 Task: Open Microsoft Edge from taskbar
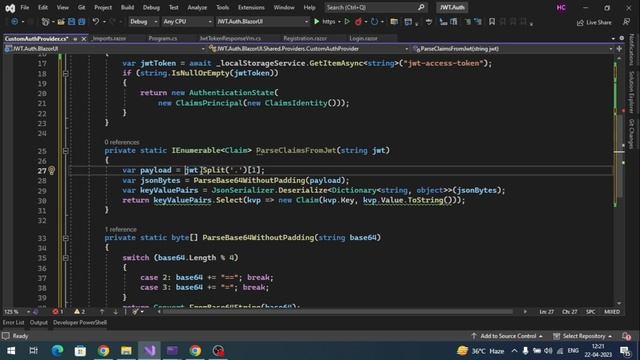(x=57, y=351)
